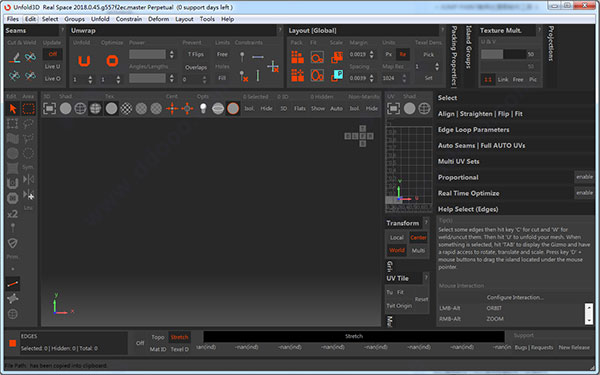Viewport: 600px width, 375px height.
Task: Expand the Packing Properties vertical panel
Action: pyautogui.click(x=454, y=56)
